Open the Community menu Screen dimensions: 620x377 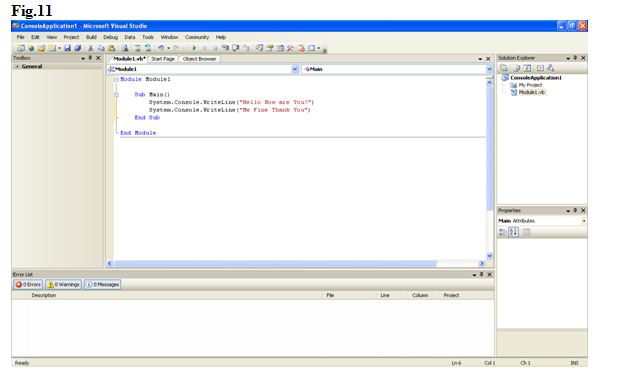[x=197, y=37]
